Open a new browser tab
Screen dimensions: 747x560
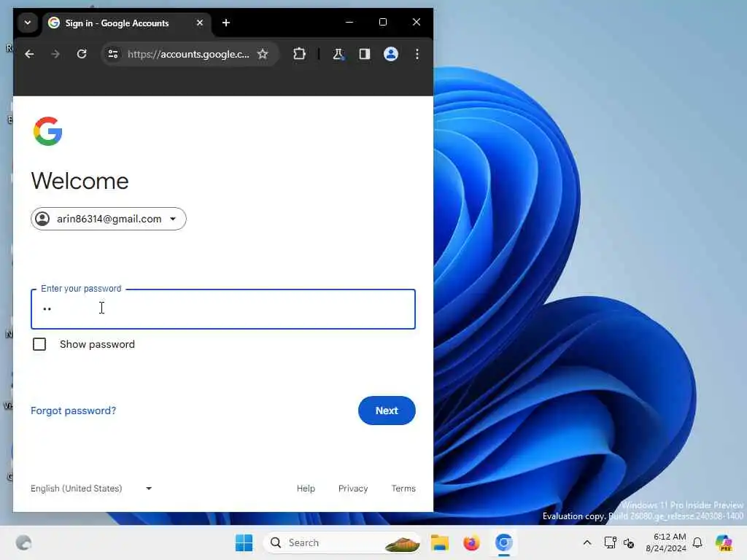pyautogui.click(x=226, y=23)
